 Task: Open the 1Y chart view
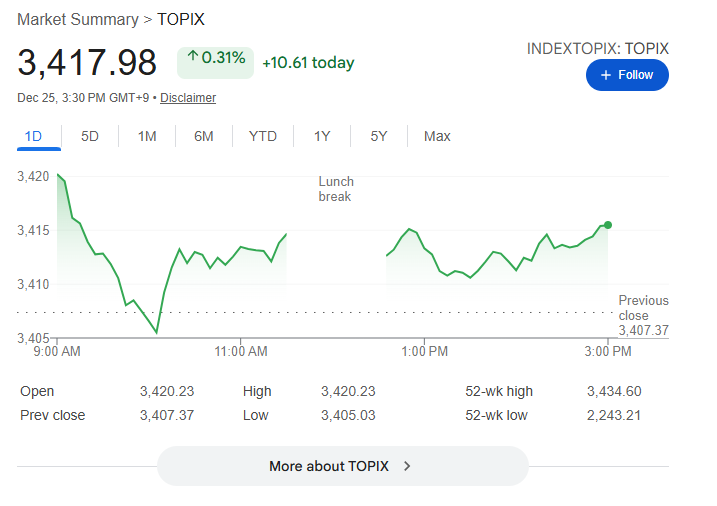[322, 136]
